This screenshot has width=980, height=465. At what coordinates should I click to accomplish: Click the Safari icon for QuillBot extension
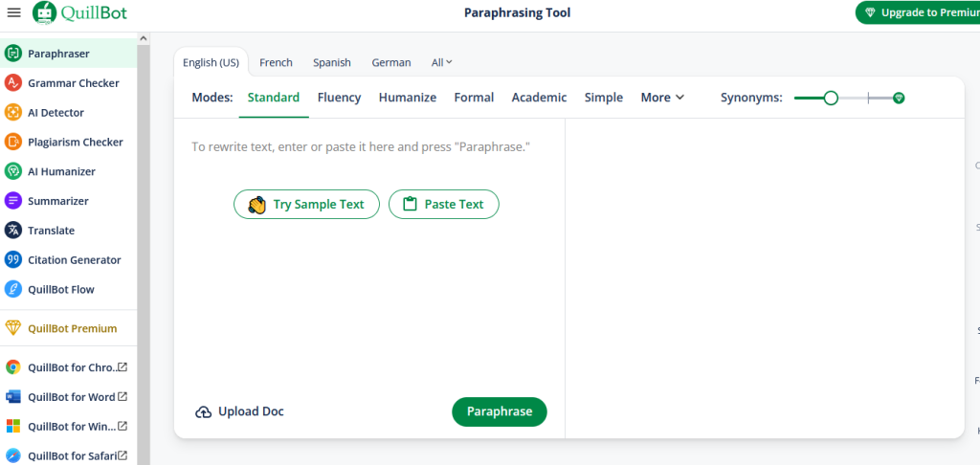pos(13,455)
